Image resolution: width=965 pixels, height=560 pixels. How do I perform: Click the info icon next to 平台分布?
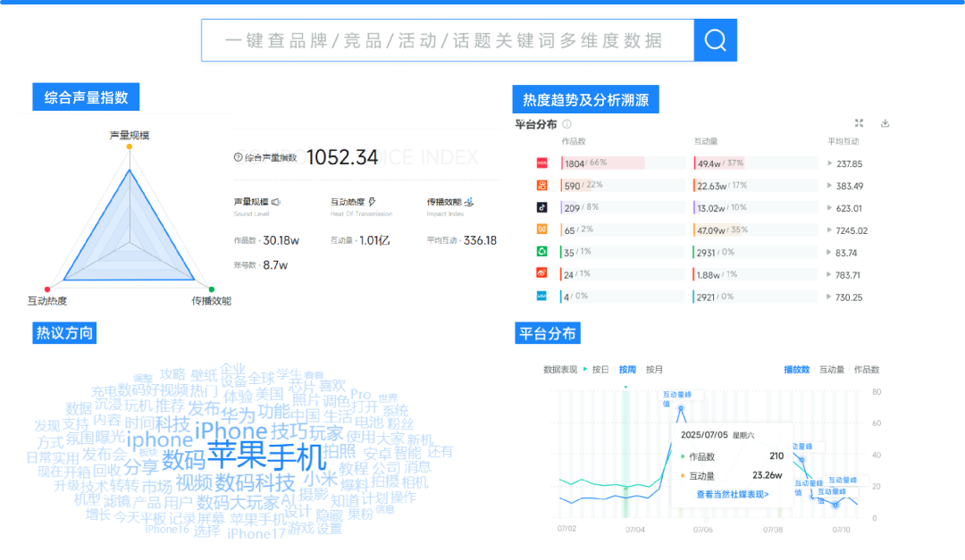[x=565, y=123]
